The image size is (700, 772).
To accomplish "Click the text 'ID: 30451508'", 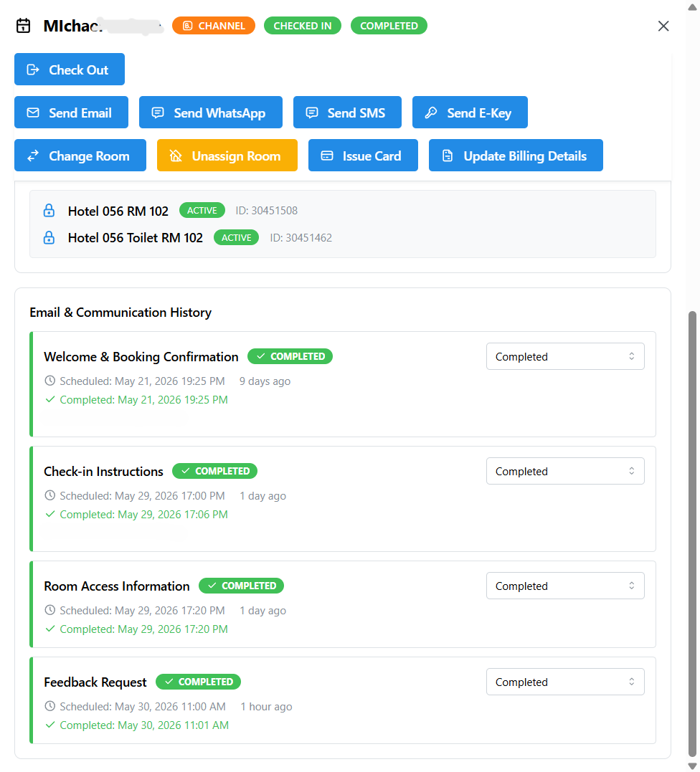I will (267, 211).
